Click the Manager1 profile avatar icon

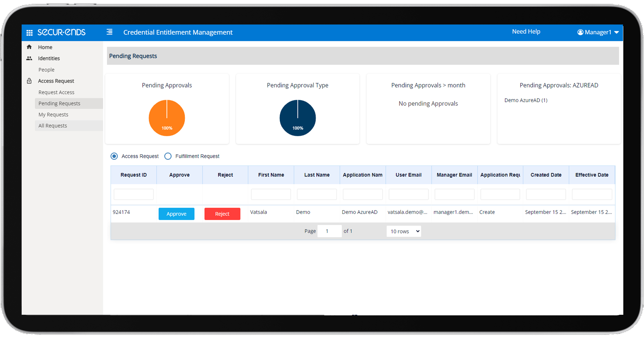coord(580,32)
